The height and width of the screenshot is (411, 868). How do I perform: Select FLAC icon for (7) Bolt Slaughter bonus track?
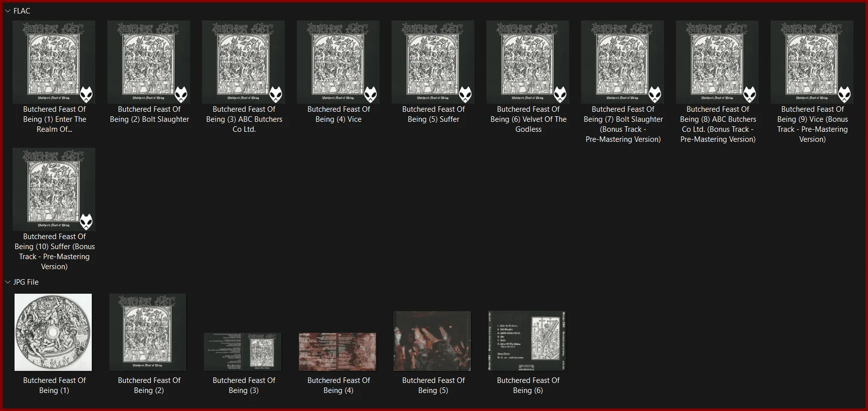pos(623,62)
